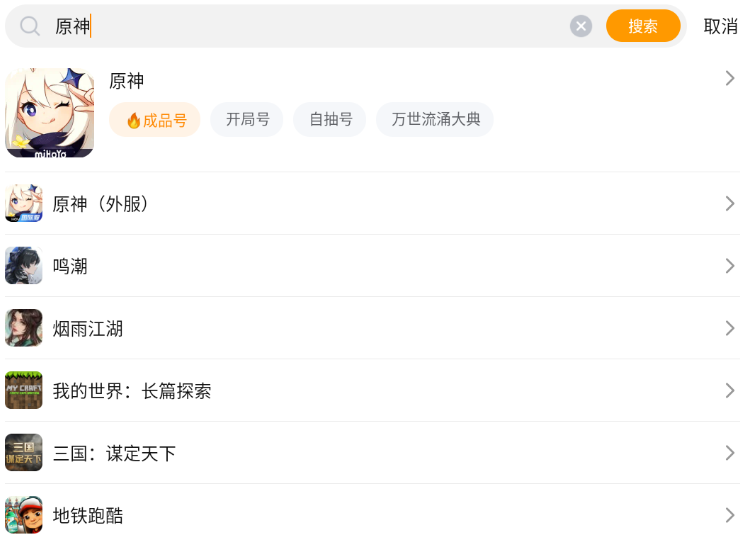The height and width of the screenshot is (542, 750).
Task: Tap the orange 搜索 button
Action: coord(643,26)
